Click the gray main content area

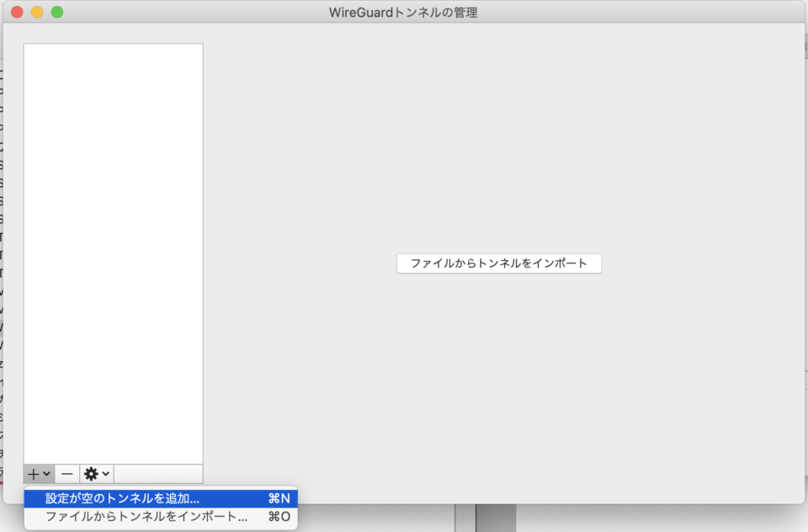[505, 379]
